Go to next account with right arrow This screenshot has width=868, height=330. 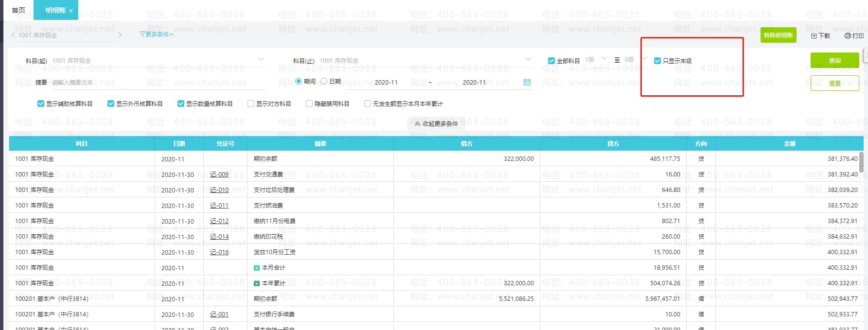coord(120,35)
